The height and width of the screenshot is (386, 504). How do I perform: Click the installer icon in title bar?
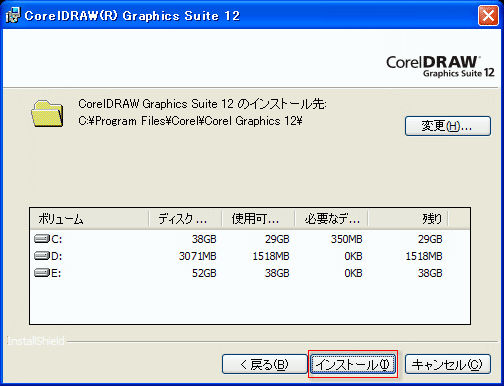[x=13, y=15]
